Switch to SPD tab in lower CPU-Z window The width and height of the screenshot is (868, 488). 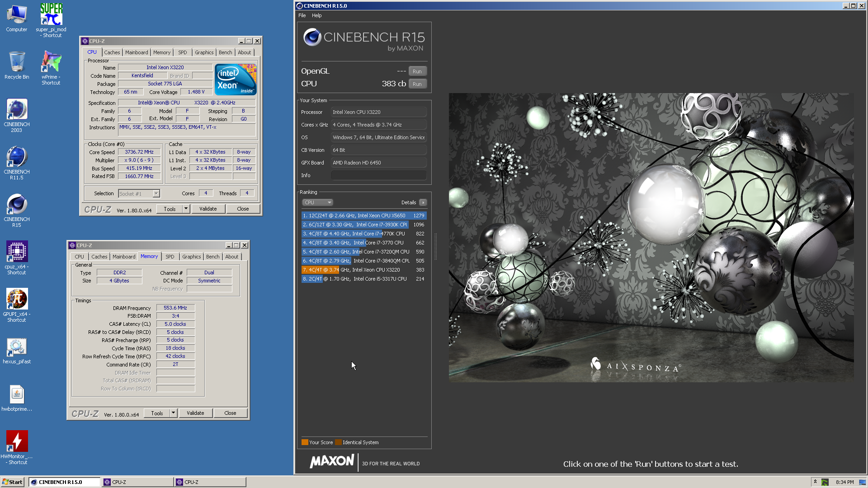click(x=170, y=257)
